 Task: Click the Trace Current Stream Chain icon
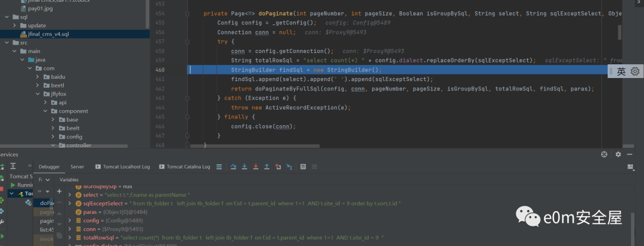(x=315, y=166)
